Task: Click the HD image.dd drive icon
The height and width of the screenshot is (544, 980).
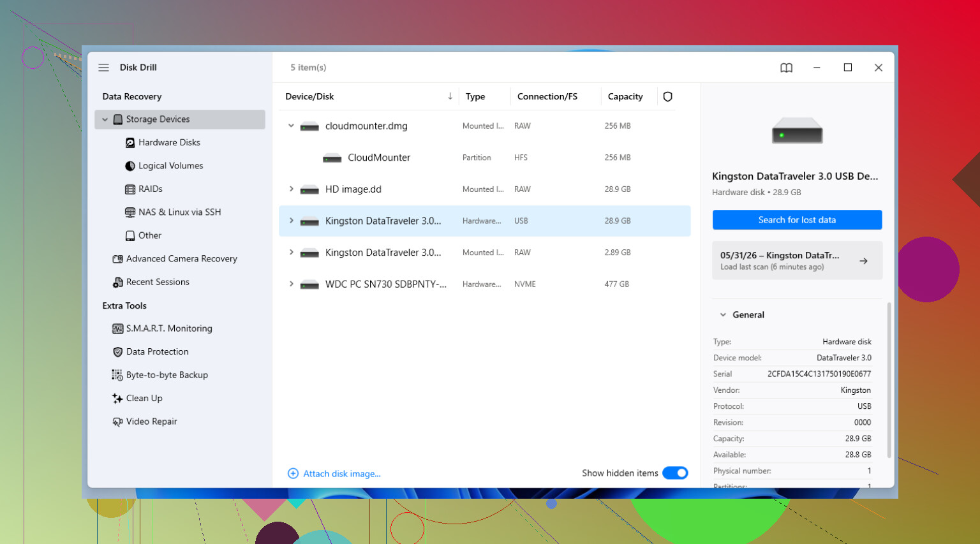Action: (x=309, y=189)
